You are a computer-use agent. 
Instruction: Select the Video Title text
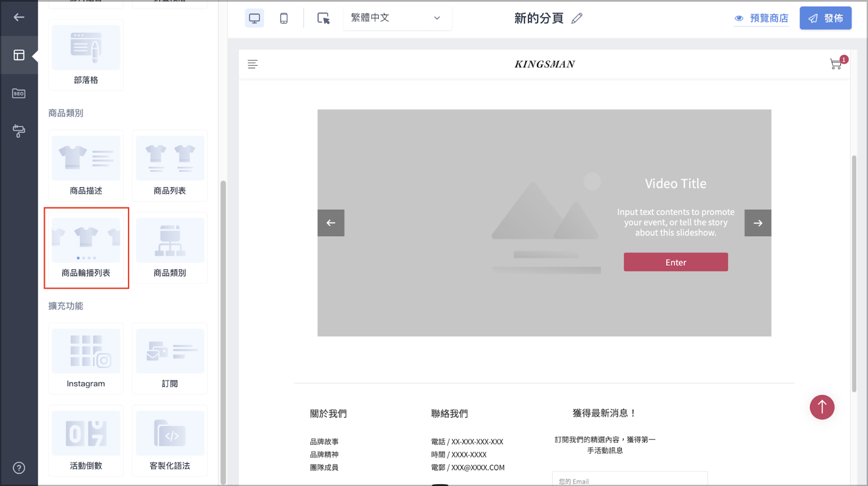point(675,184)
